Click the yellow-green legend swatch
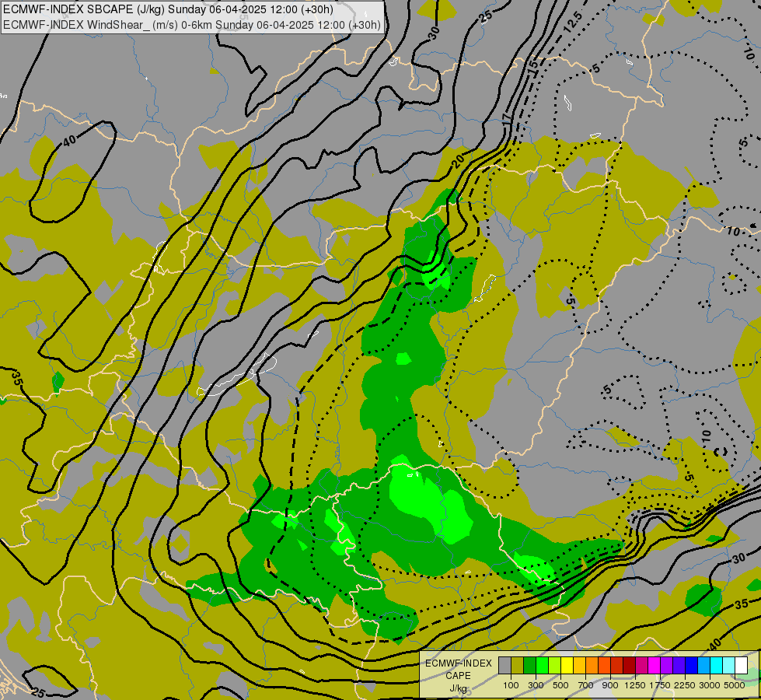This screenshot has height=700, width=761. coord(555,665)
